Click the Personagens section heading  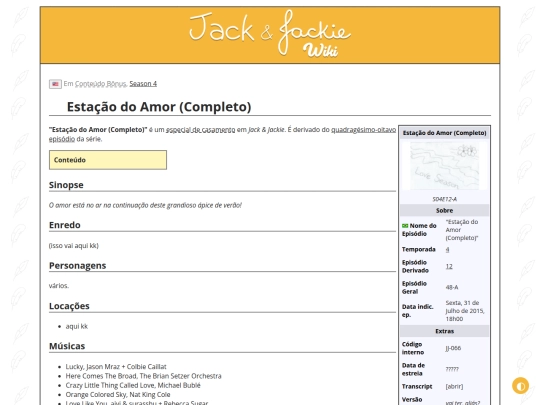coord(77,266)
